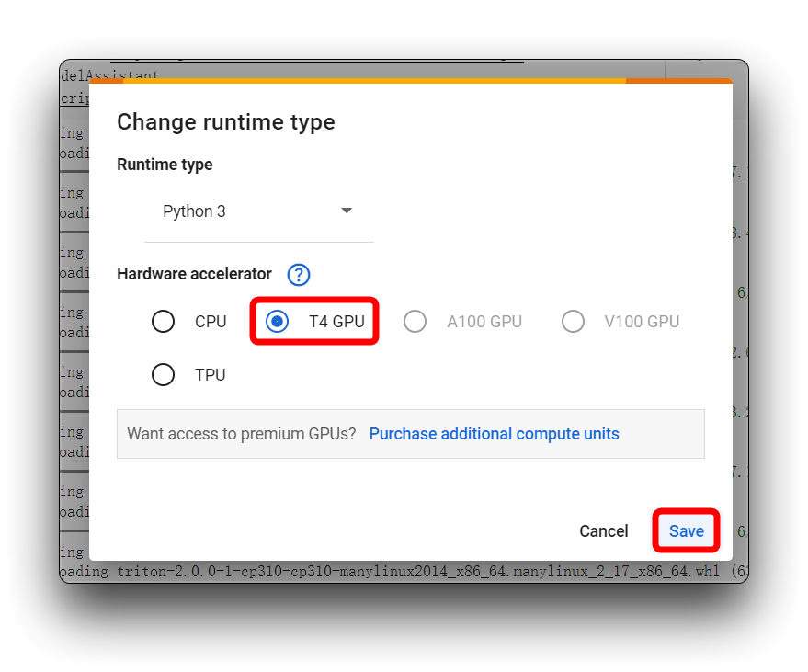808x672 pixels.
Task: Click the runtime type dropdown arrow
Action: point(347,211)
